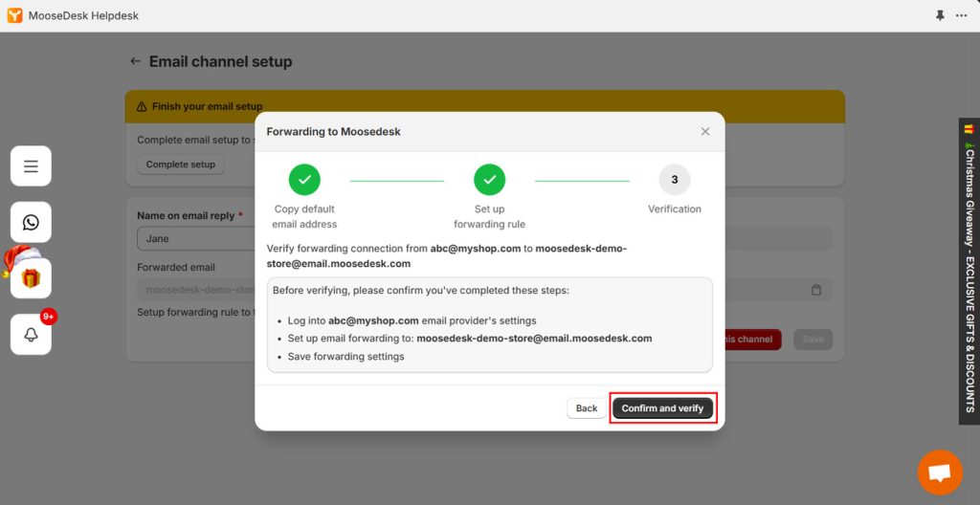The image size is (980, 505).
Task: Click the Confirm and verify button
Action: point(662,408)
